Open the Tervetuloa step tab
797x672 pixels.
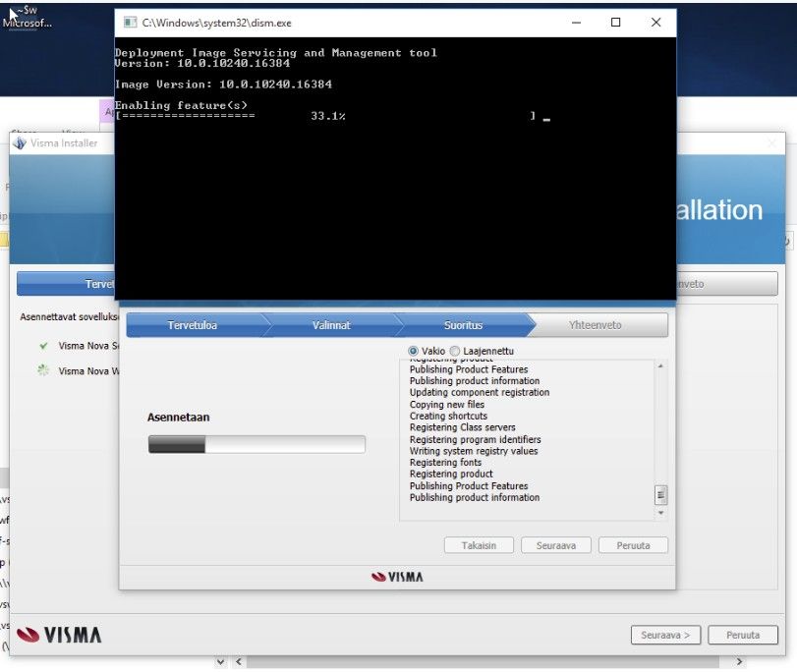[x=194, y=325]
